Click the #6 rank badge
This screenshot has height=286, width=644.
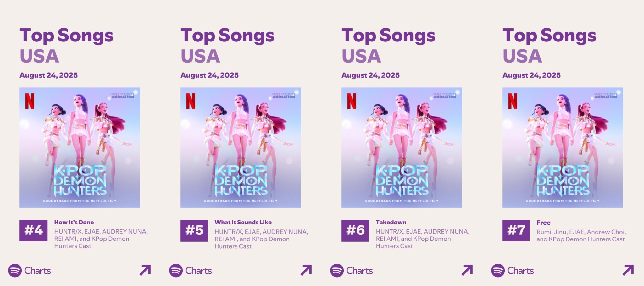point(355,230)
